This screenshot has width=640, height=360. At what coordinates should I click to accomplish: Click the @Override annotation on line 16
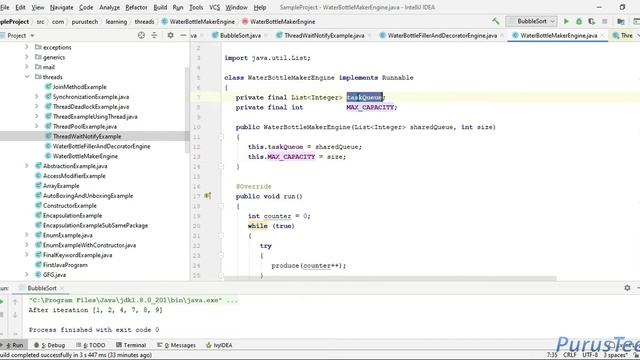pos(253,186)
